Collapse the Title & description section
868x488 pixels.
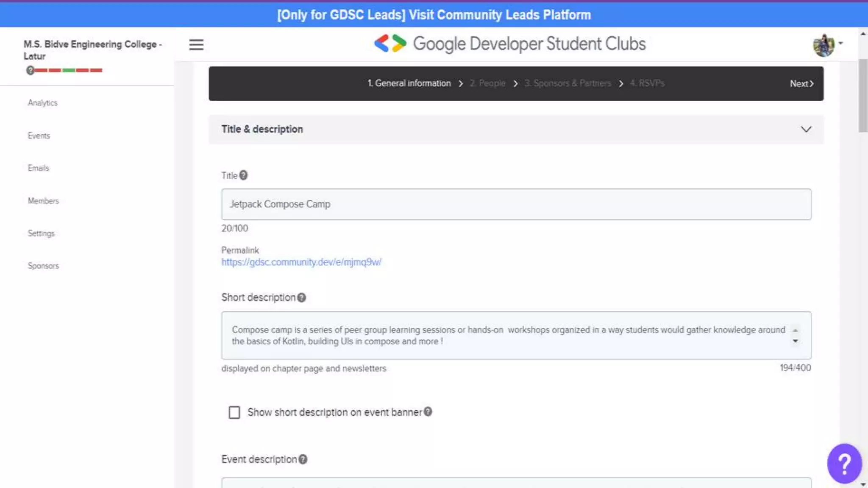click(806, 129)
